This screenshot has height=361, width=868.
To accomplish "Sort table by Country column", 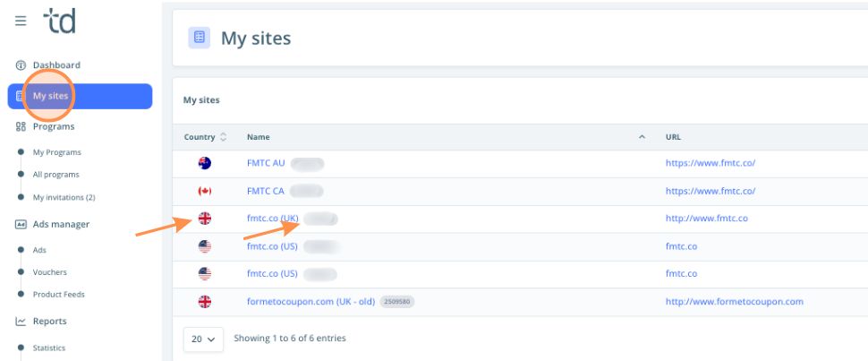I will [x=223, y=137].
